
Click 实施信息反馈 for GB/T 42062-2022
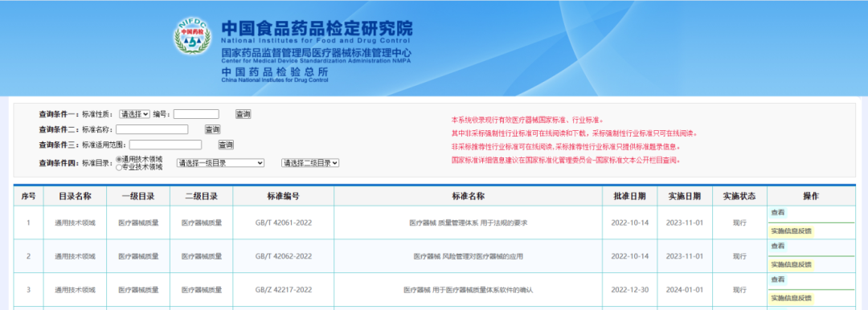point(791,264)
